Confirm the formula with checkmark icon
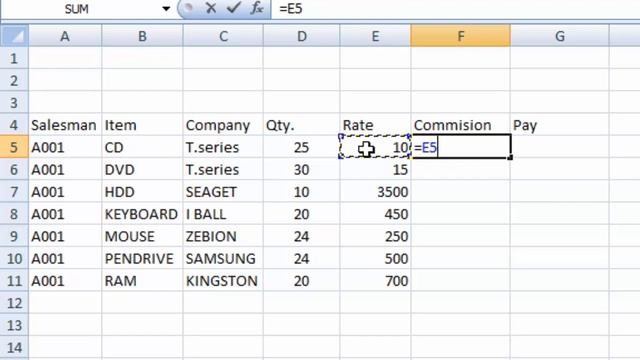 (233, 8)
